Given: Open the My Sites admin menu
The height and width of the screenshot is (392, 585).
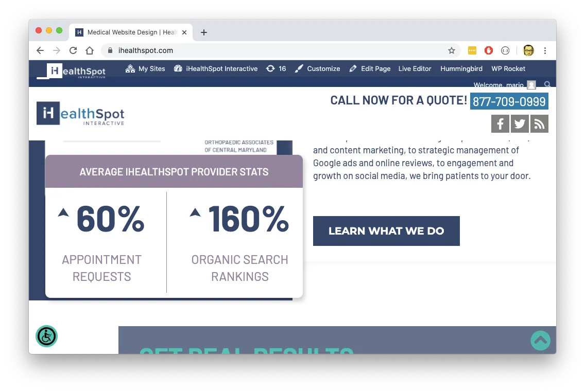Looking at the screenshot, I should pos(145,68).
